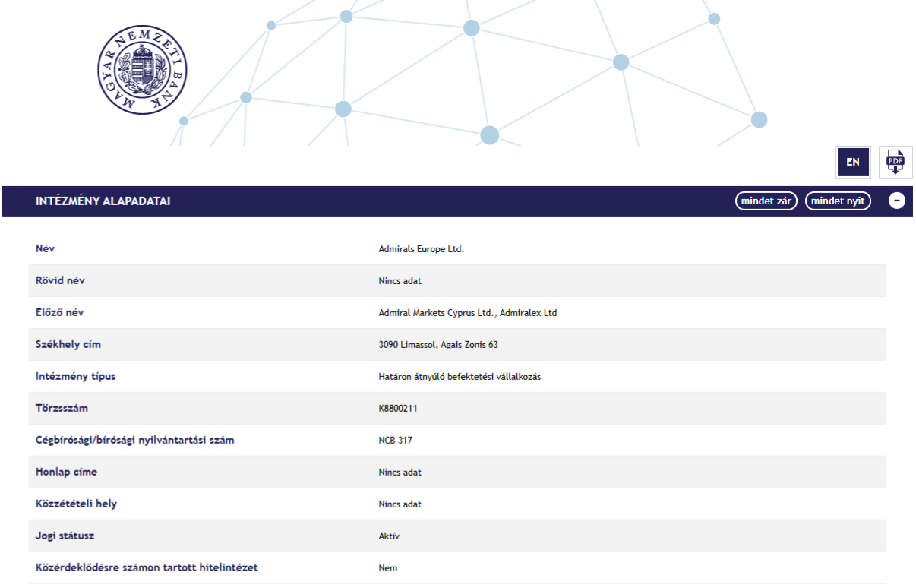The image size is (916, 588).
Task: Click the 'Név' row label
Action: (x=46, y=249)
